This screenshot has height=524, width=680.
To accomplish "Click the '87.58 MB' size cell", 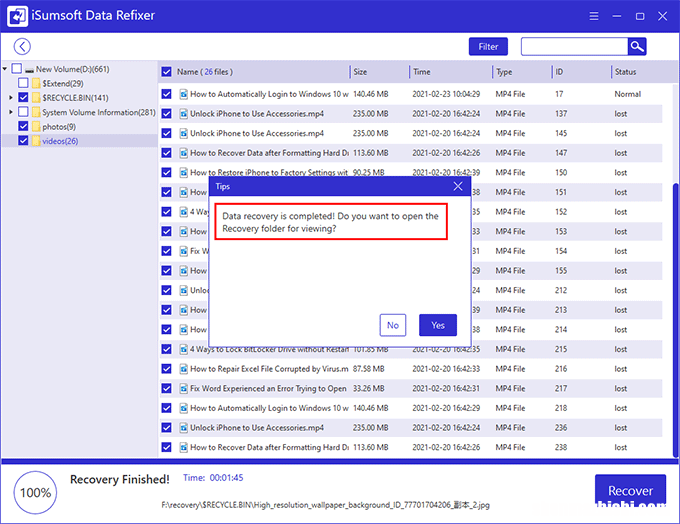I will tap(369, 369).
